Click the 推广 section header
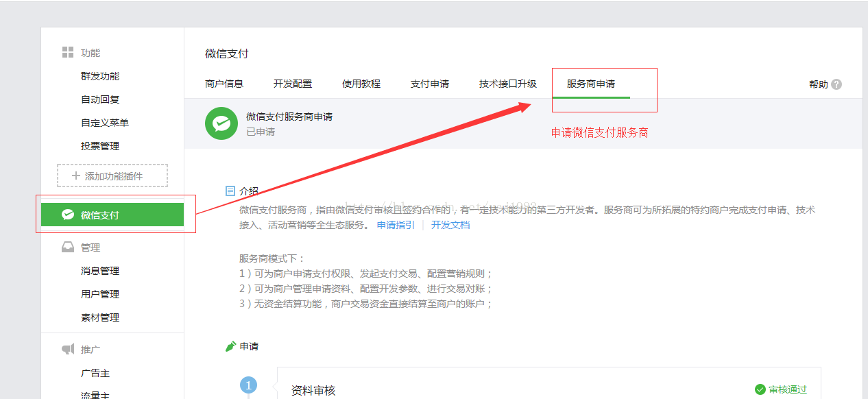Screen dimensions: 868x399 click(x=91, y=350)
